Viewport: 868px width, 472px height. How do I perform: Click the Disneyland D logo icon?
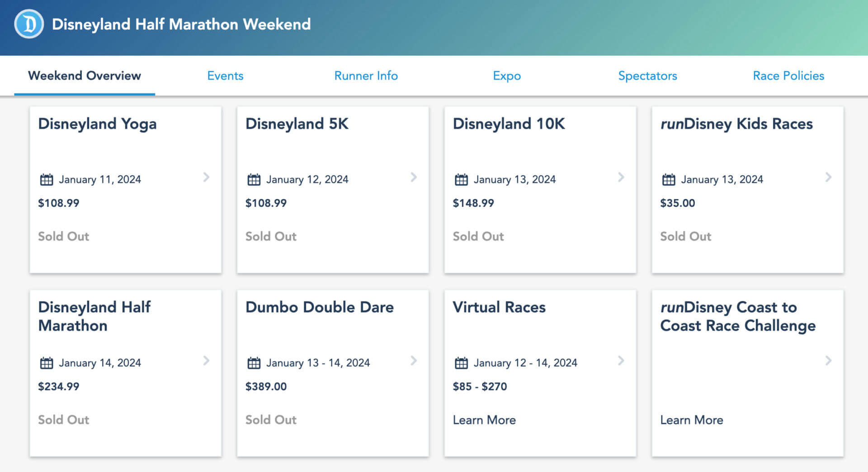point(29,24)
